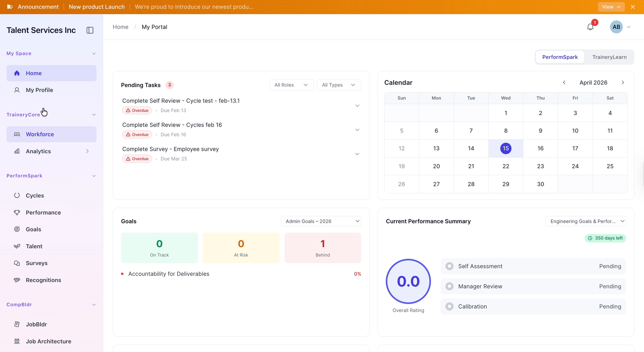Open the notifications bell
The height and width of the screenshot is (352, 644).
tap(590, 27)
